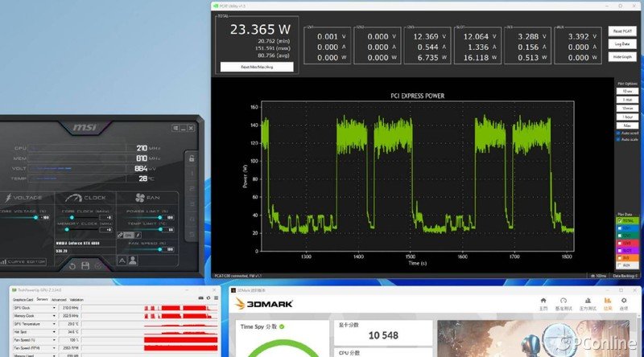Toggle the Auto scale checkbox in PCAT
Viewport: 644px width, 357px height.
(618, 140)
